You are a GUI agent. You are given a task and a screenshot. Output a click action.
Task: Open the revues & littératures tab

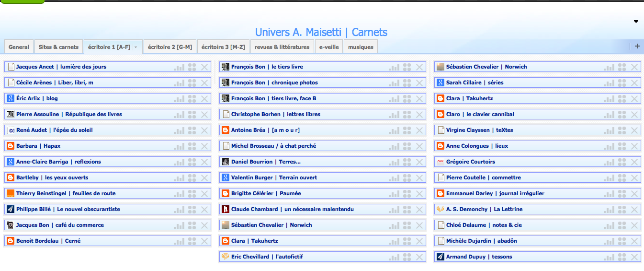click(x=282, y=47)
